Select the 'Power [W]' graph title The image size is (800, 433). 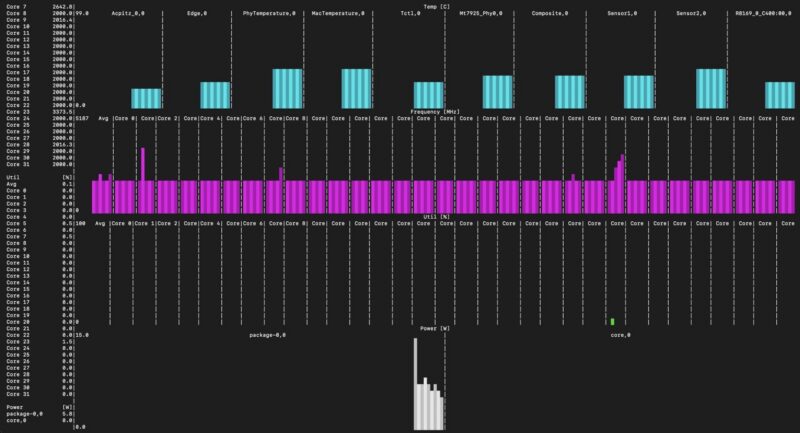pos(435,328)
